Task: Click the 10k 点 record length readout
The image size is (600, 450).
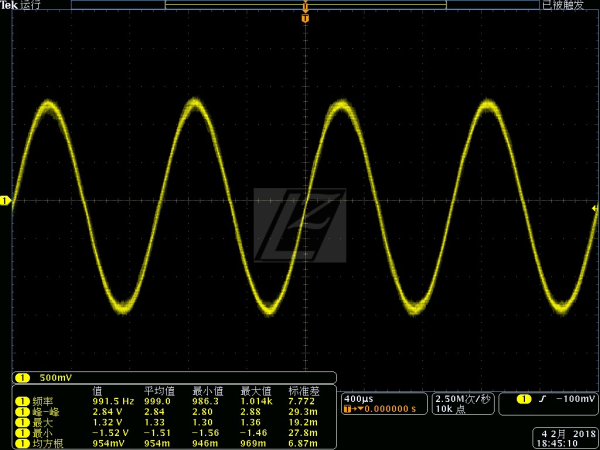Action: point(450,409)
